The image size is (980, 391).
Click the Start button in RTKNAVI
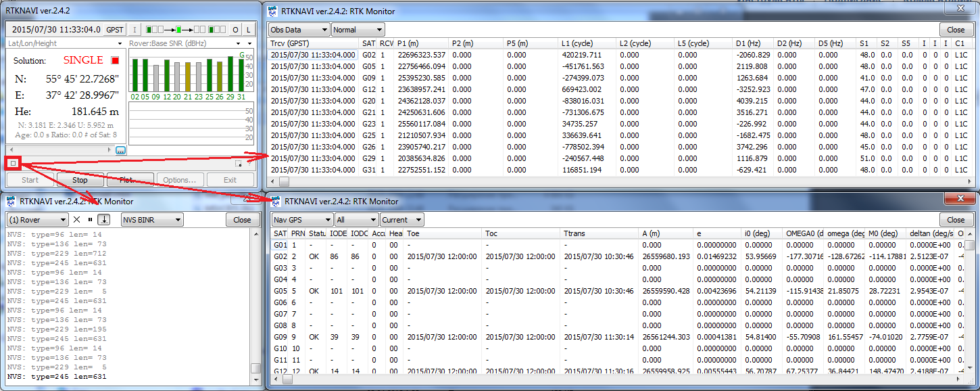pyautogui.click(x=30, y=180)
